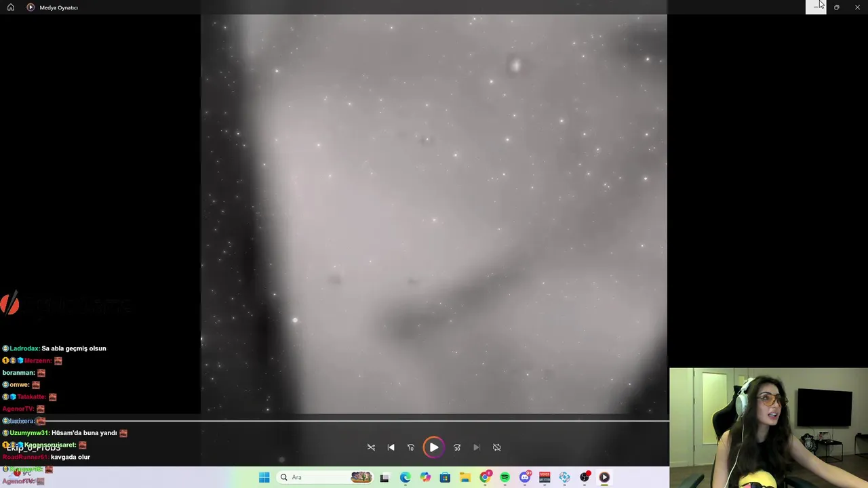Switch to Google Chrome in the taskbar
This screenshot has width=868, height=488.
(x=485, y=477)
